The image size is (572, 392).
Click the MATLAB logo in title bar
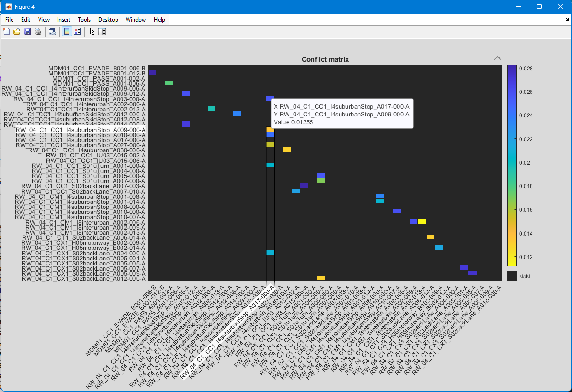coord(8,7)
